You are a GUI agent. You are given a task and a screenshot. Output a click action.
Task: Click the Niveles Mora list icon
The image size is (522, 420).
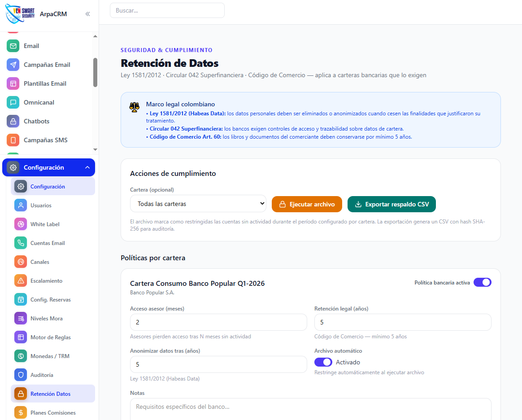(x=21, y=319)
